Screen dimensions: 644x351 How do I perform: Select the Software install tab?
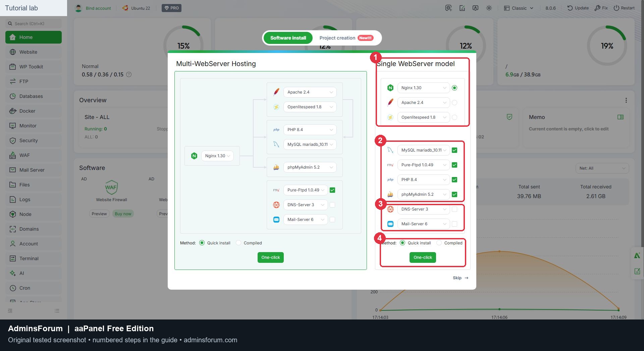tap(288, 38)
